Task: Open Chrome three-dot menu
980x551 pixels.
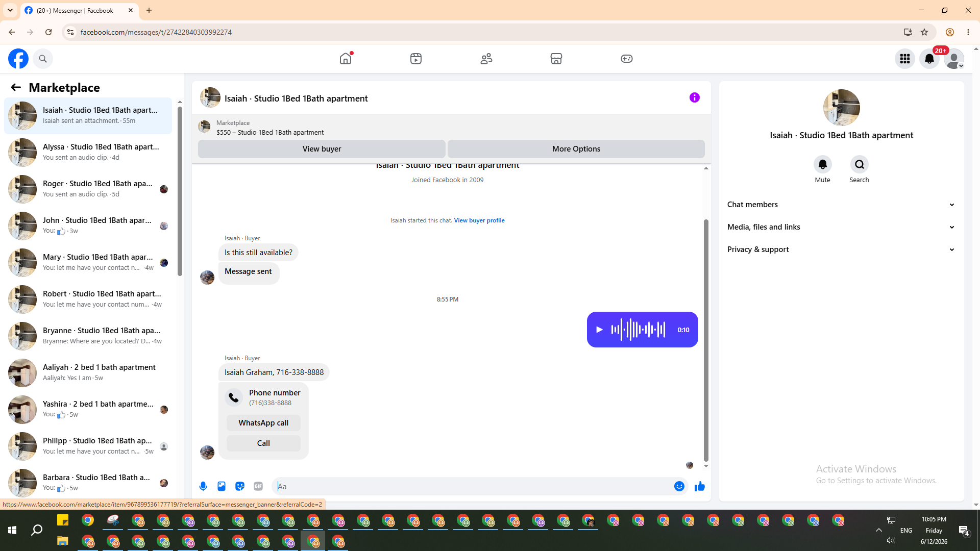Action: (x=968, y=32)
